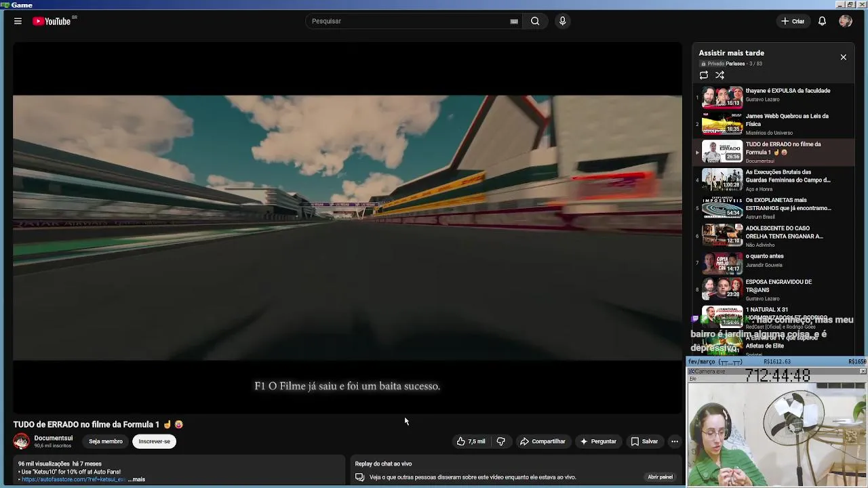Open the account avatar menu

(845, 21)
